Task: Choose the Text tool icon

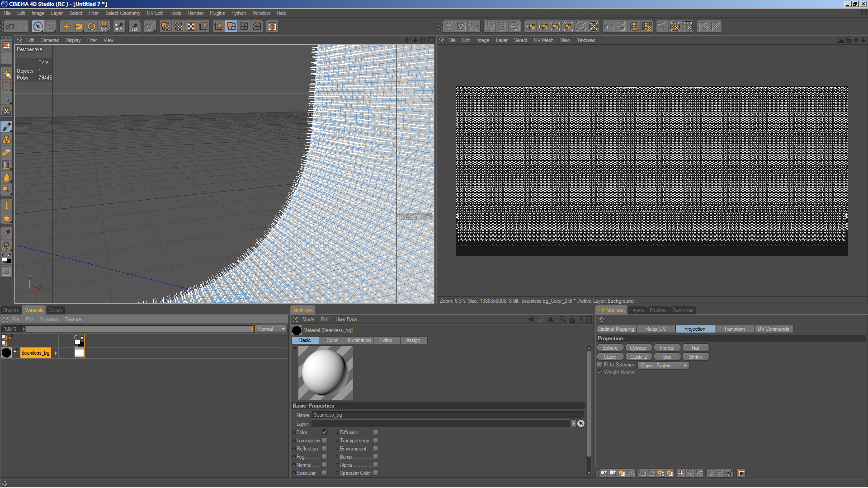Action: coord(6,206)
